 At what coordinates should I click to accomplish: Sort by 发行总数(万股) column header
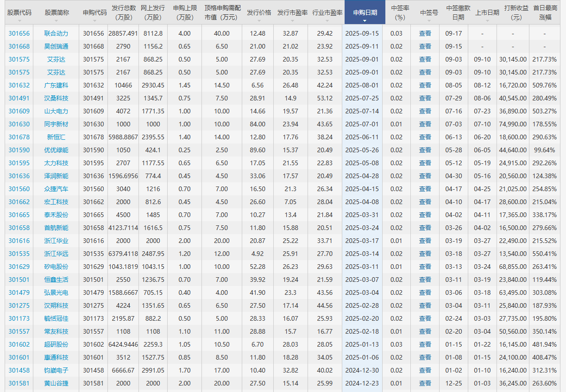click(124, 12)
